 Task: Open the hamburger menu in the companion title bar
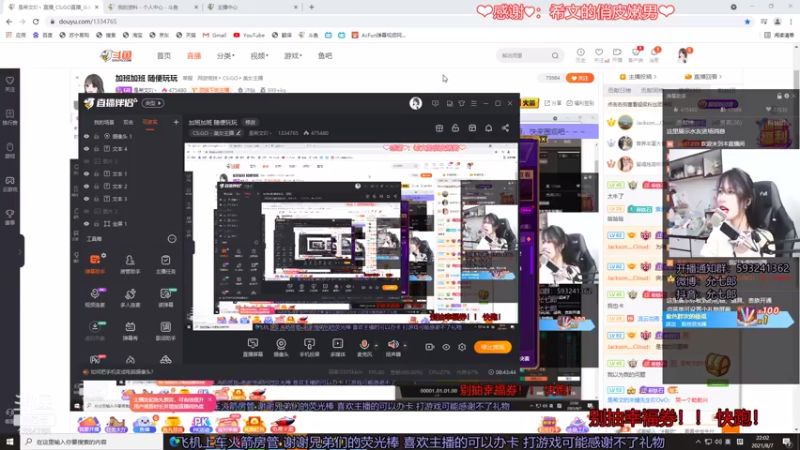(473, 103)
